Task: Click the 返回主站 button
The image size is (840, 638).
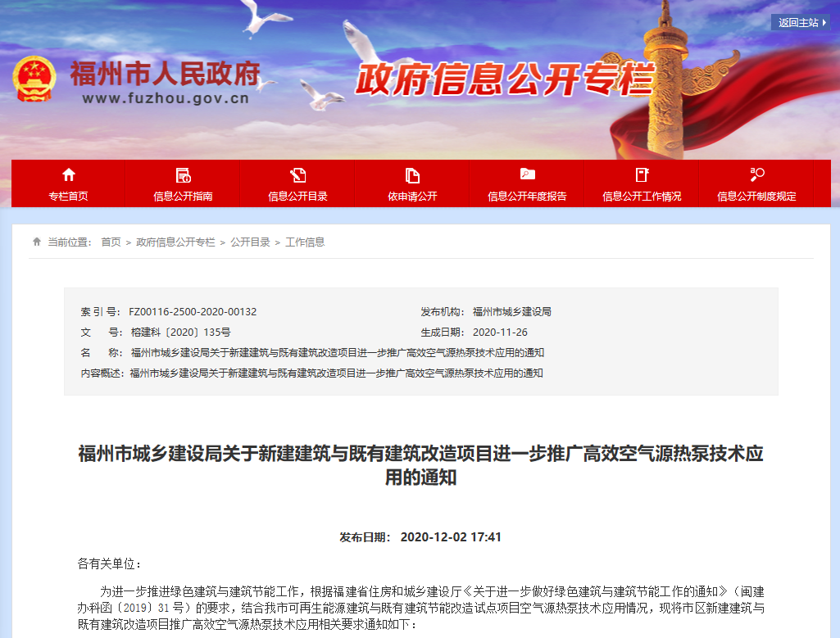Action: tap(801, 23)
